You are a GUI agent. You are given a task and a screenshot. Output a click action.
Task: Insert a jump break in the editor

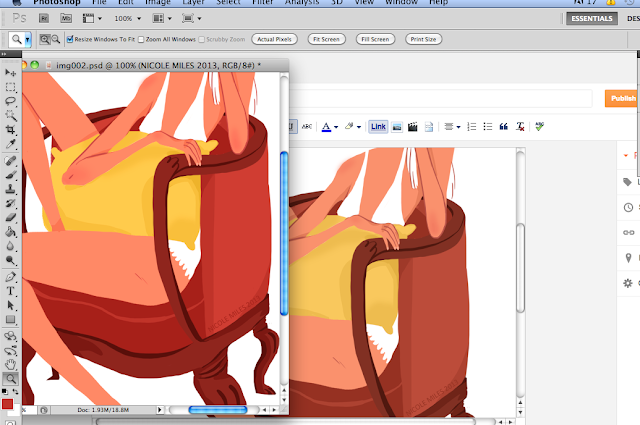click(429, 127)
